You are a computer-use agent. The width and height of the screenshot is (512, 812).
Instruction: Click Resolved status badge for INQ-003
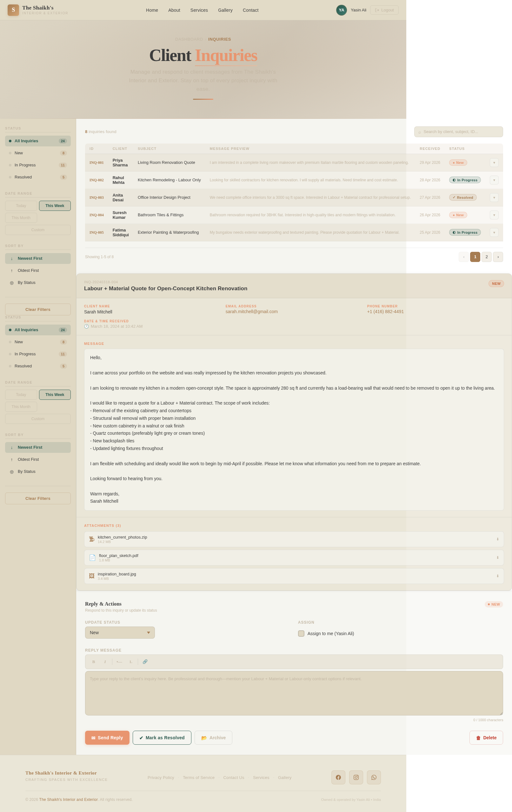[462, 198]
